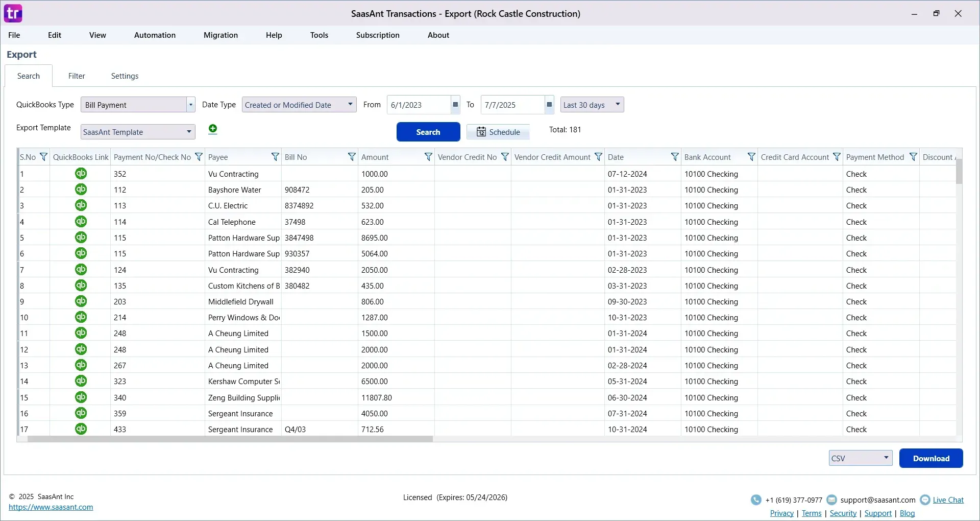980x521 pixels.
Task: Filter the Vendor Credit No column
Action: (505, 157)
